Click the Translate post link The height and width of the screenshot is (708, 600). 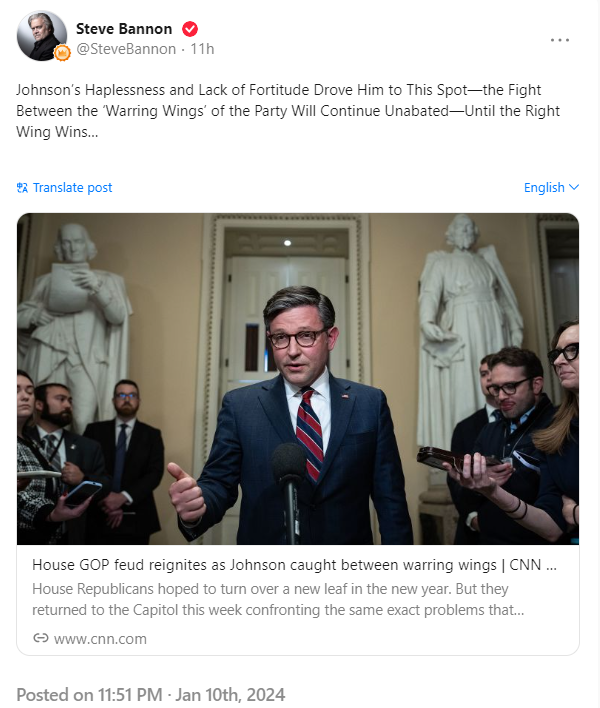(72, 187)
